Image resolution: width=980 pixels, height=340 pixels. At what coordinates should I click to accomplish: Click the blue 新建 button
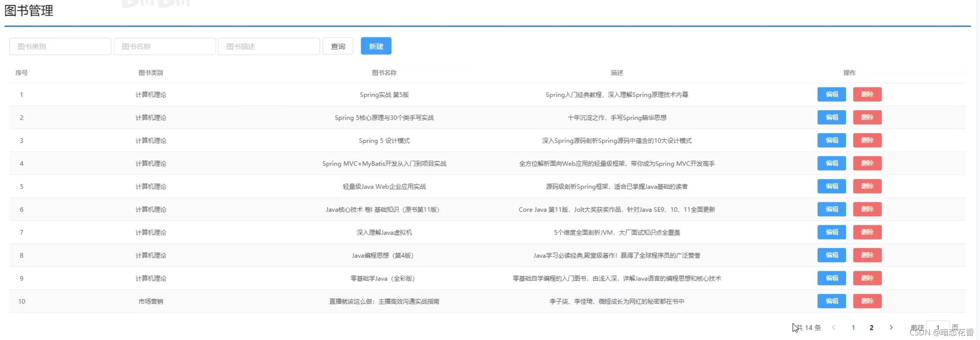coord(375,46)
